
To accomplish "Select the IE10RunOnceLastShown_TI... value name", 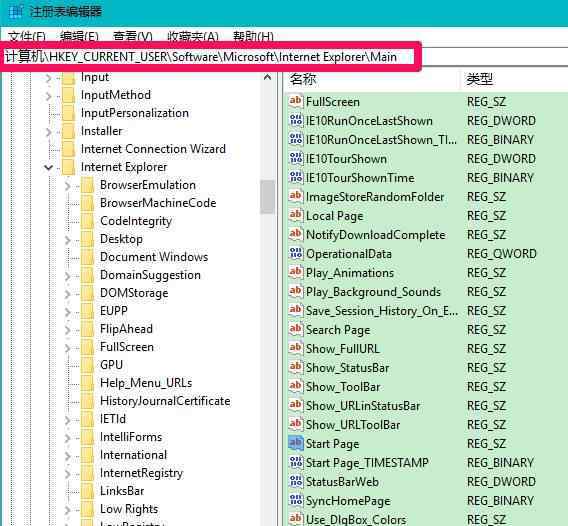I will pyautogui.click(x=381, y=140).
